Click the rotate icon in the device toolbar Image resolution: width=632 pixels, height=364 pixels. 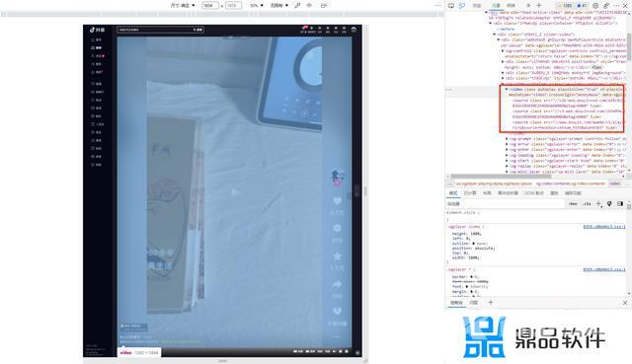click(324, 6)
